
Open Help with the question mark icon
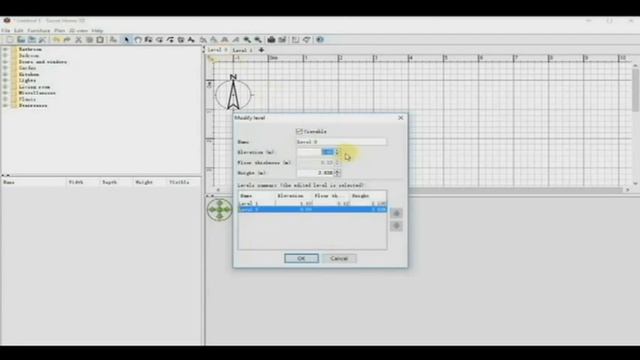click(320, 40)
